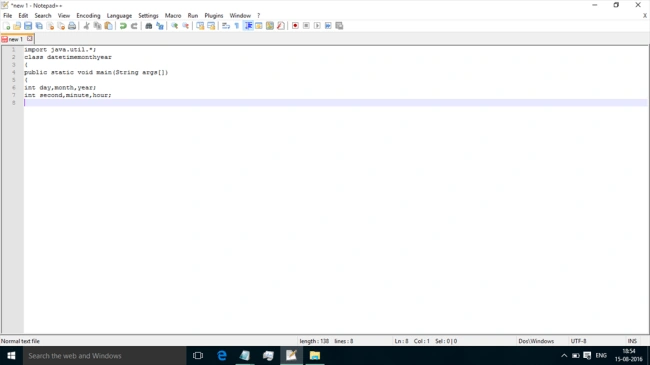
Task: Click UTF-8 encoding in status bar
Action: (578, 341)
